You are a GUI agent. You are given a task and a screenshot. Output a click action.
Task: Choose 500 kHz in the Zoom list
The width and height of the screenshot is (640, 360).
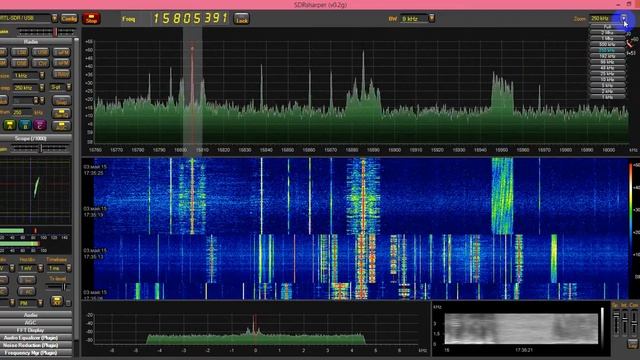pos(607,44)
